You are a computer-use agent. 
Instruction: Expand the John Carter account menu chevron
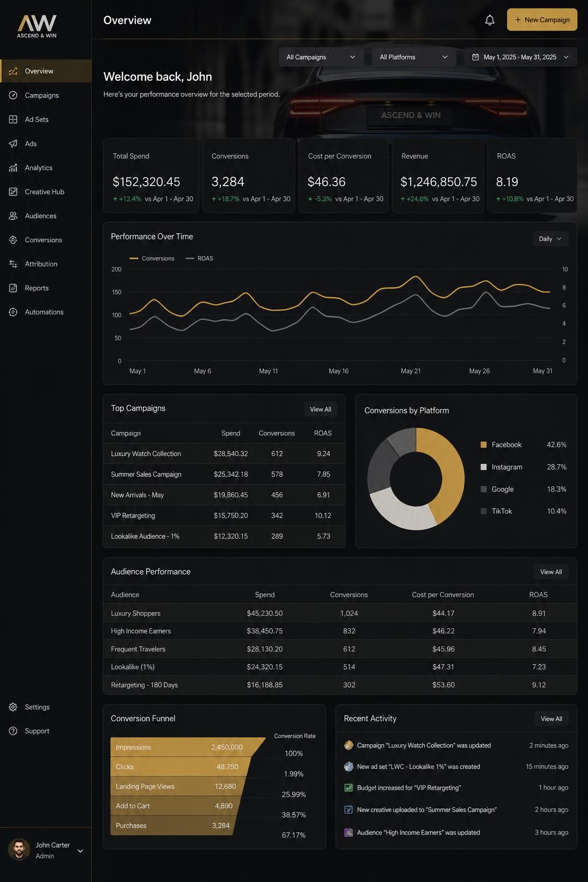(80, 851)
